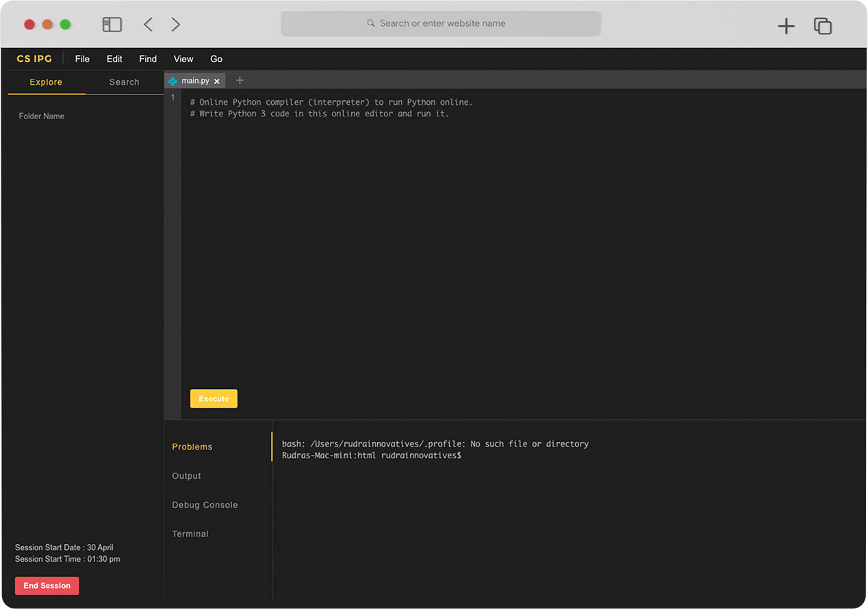Toggle the browser sidebar icon

[x=112, y=25]
